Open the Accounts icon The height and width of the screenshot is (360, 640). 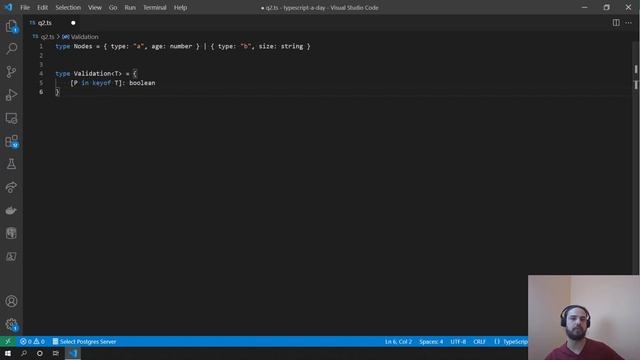[11, 301]
